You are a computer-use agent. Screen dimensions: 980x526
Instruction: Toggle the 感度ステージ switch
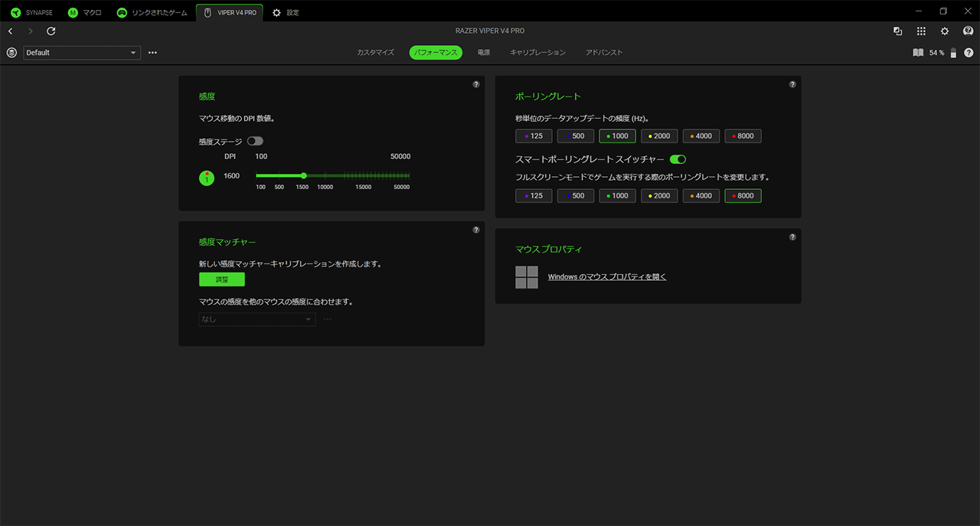point(255,142)
